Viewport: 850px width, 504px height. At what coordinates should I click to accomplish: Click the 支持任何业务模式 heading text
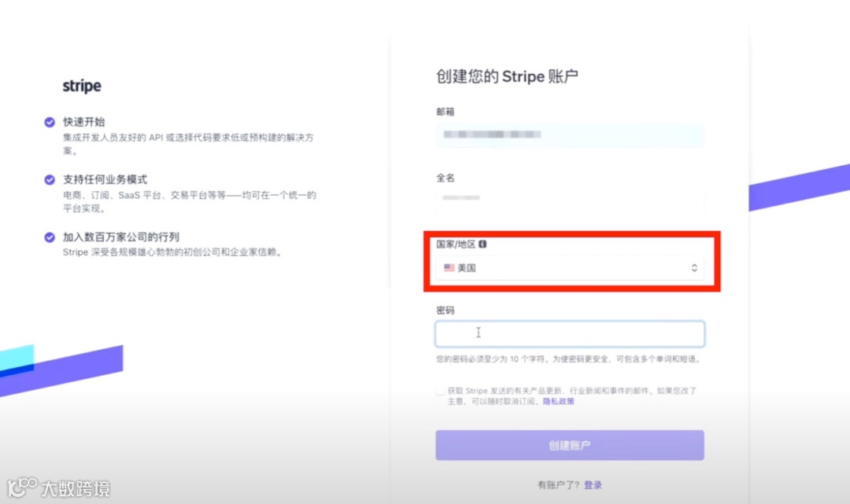point(105,180)
